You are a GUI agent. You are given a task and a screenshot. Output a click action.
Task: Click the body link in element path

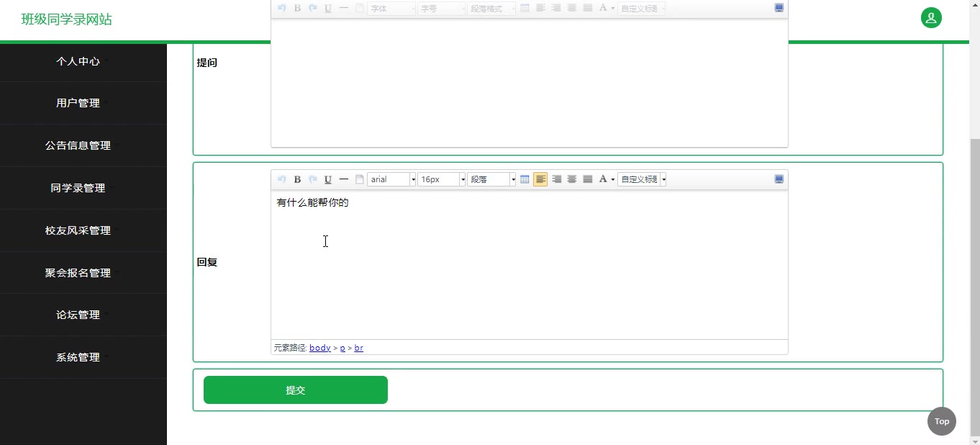[320, 348]
